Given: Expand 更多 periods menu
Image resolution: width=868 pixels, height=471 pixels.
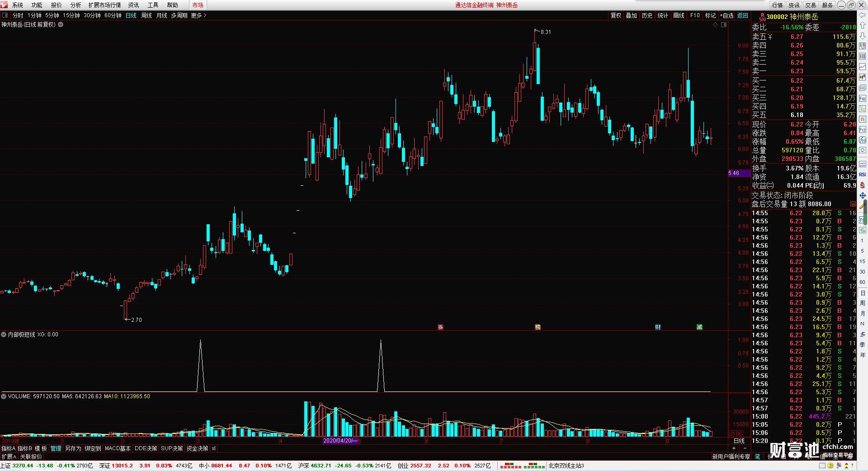Looking at the screenshot, I should (198, 15).
